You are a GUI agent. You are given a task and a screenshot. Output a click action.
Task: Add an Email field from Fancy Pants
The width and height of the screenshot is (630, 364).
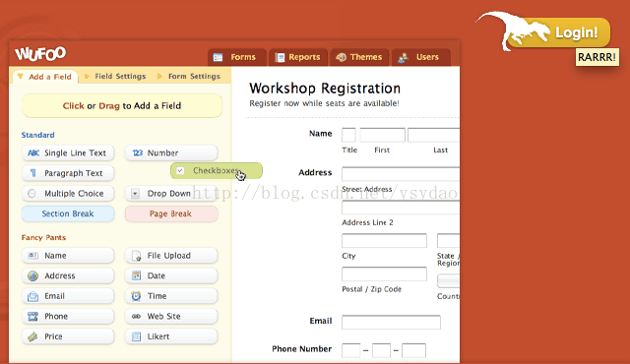click(x=68, y=296)
